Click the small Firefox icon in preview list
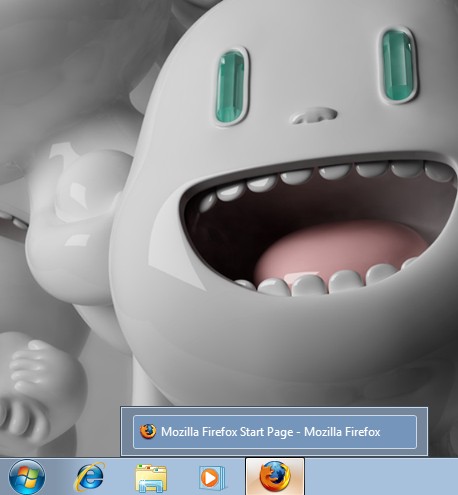The height and width of the screenshot is (495, 458). 148,431
